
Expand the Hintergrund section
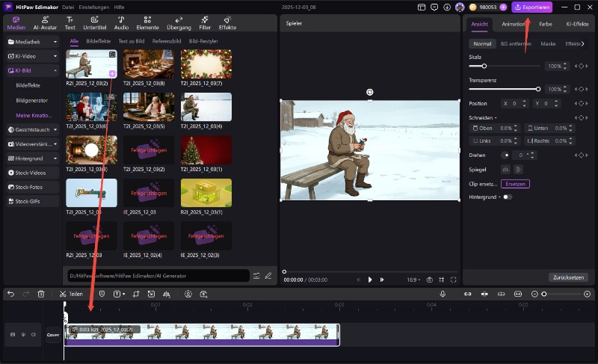pos(32,158)
